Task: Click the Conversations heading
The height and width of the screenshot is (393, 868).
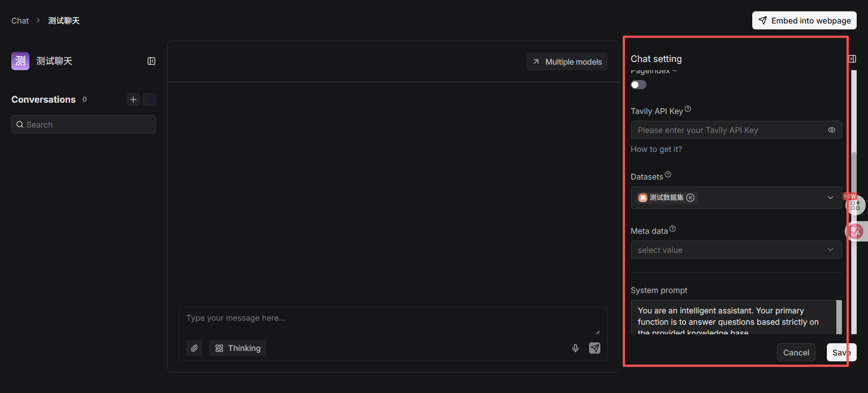Action: coord(43,99)
